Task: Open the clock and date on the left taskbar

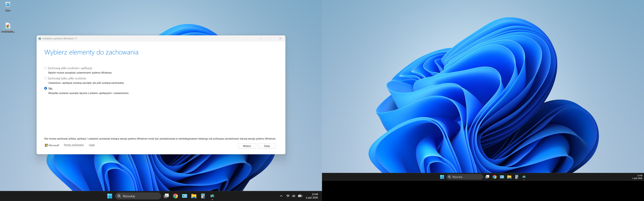Action: click(312, 196)
